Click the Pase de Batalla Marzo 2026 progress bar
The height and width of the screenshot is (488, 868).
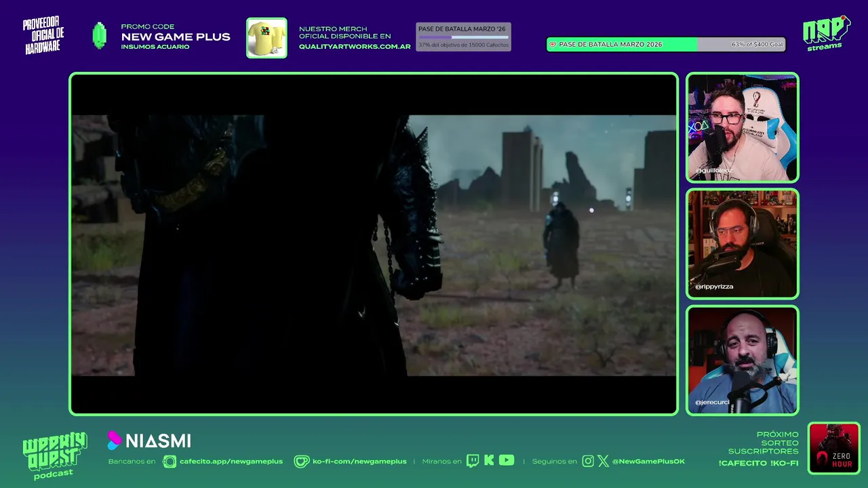click(666, 45)
